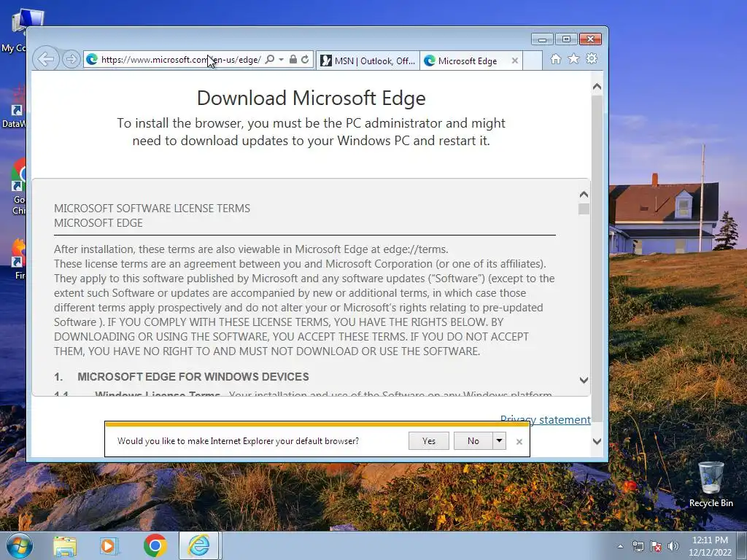View the security lock icon in address bar
This screenshot has height=560, width=747.
pyautogui.click(x=293, y=60)
